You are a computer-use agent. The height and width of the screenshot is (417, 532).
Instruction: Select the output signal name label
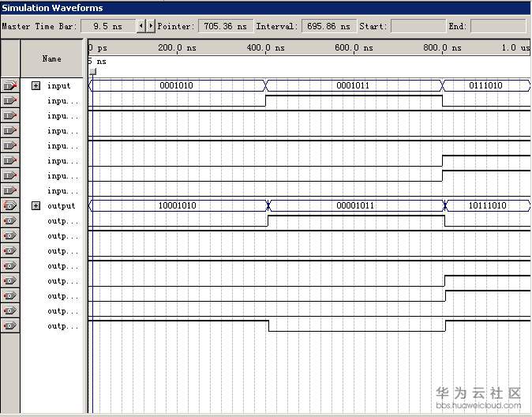point(61,206)
